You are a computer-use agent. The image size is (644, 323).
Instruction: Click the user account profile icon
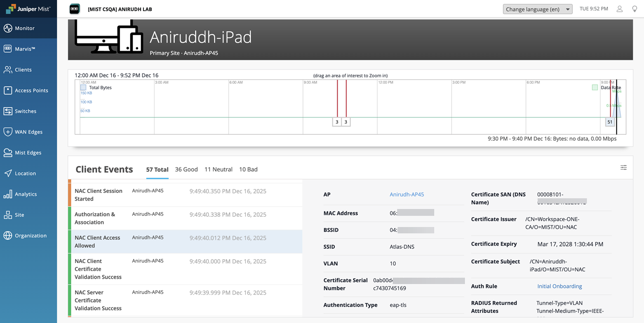[619, 9]
